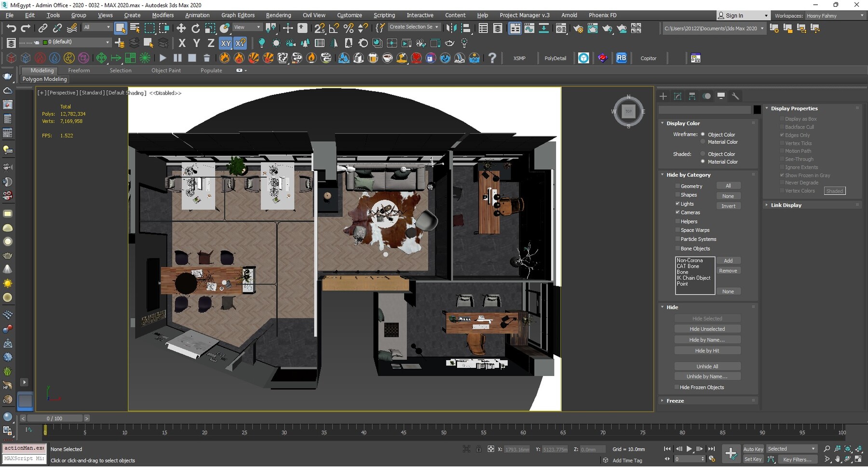The height and width of the screenshot is (470, 868).
Task: Activate the Select and Rotate tool
Action: click(196, 27)
